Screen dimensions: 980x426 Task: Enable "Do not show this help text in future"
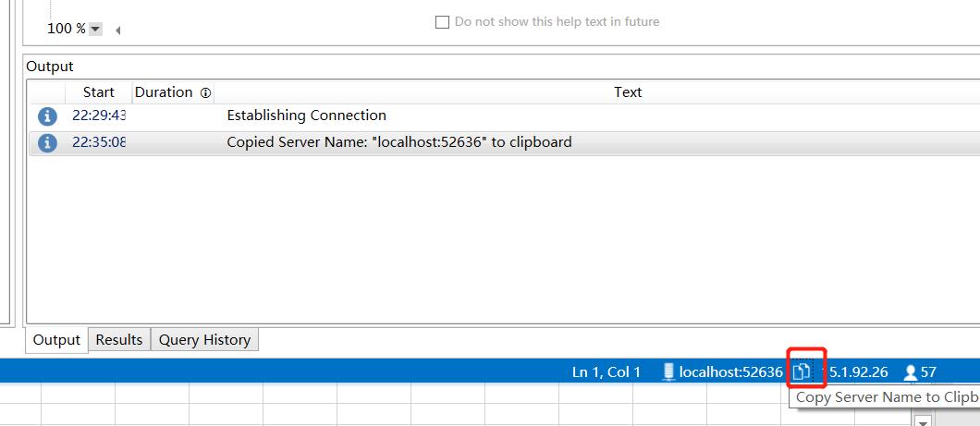(x=442, y=21)
